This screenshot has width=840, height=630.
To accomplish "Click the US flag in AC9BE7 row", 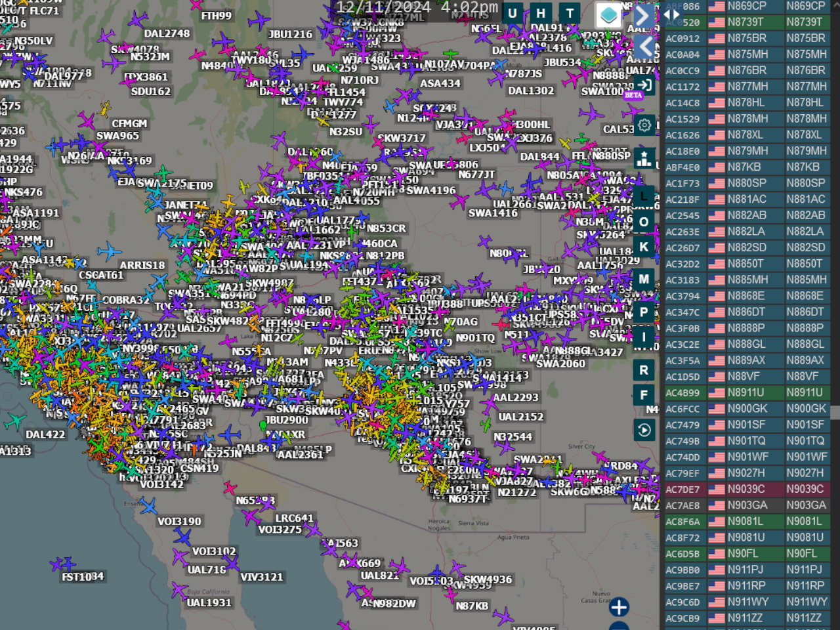I will (717, 585).
